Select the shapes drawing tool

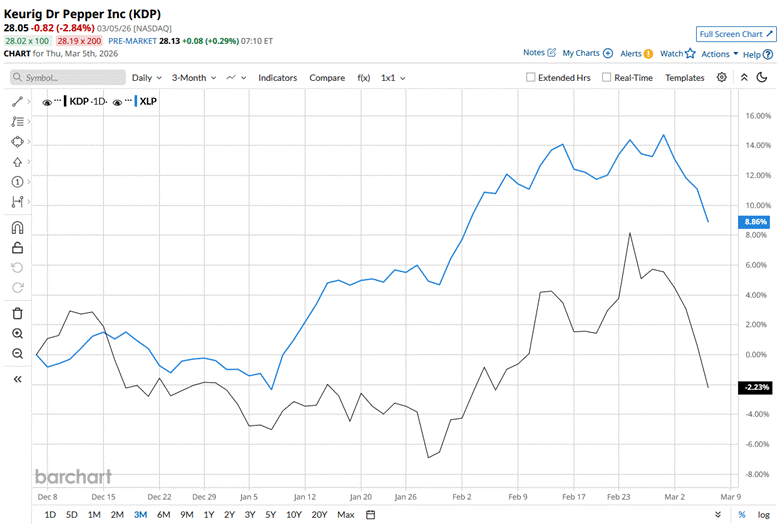17,142
